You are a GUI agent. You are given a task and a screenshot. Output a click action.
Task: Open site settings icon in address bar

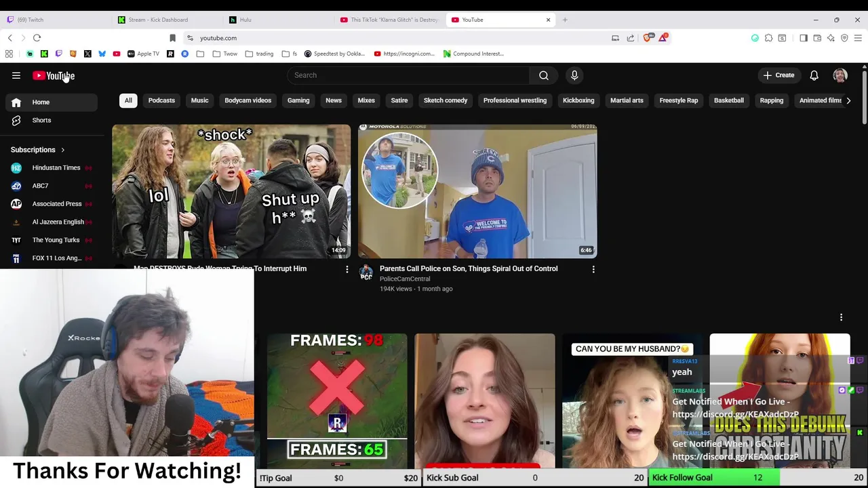pos(191,38)
